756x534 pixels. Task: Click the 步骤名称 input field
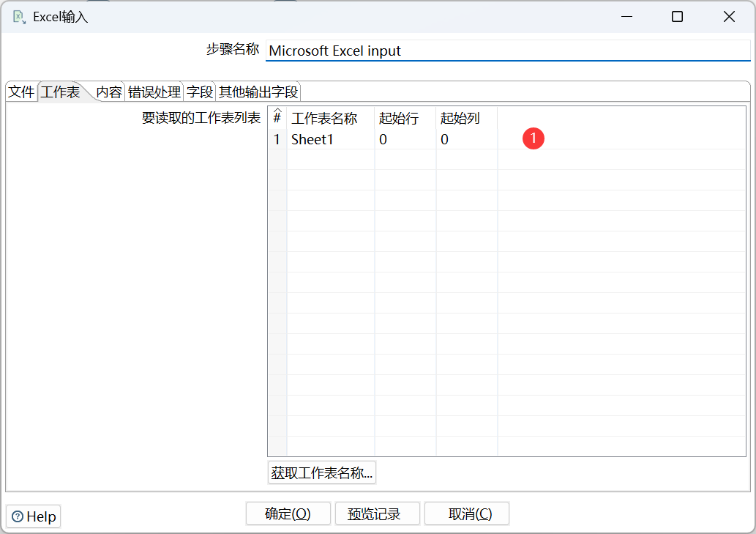tap(508, 51)
